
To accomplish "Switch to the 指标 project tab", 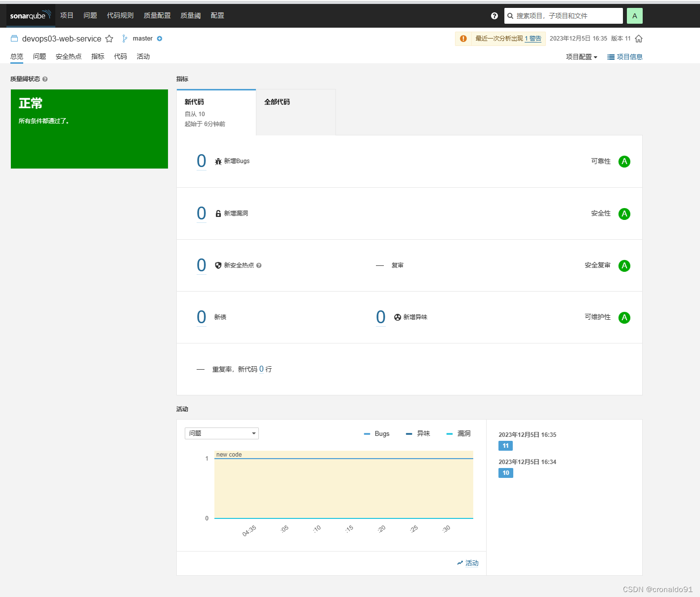I will click(98, 56).
